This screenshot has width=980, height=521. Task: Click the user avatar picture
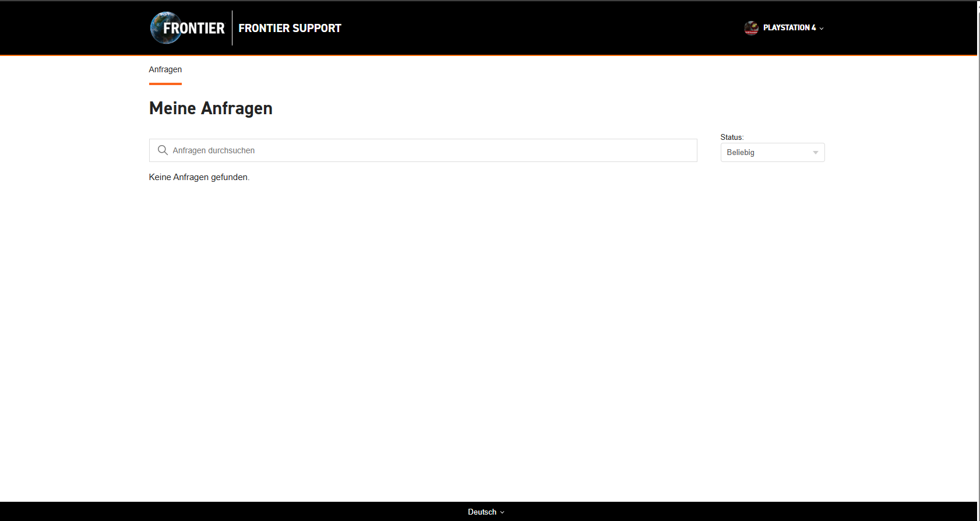[751, 28]
